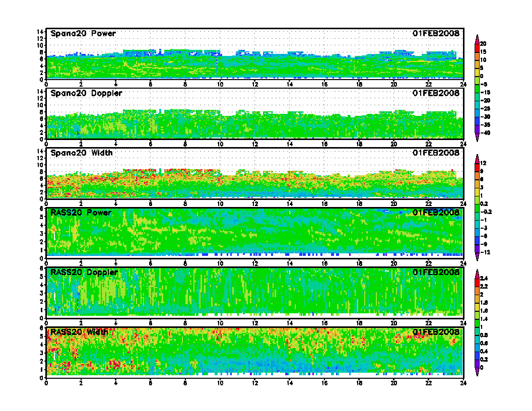Select the 01FEB2008 date in RASS20 Doppler panel
532x411 pixels.
point(436,272)
